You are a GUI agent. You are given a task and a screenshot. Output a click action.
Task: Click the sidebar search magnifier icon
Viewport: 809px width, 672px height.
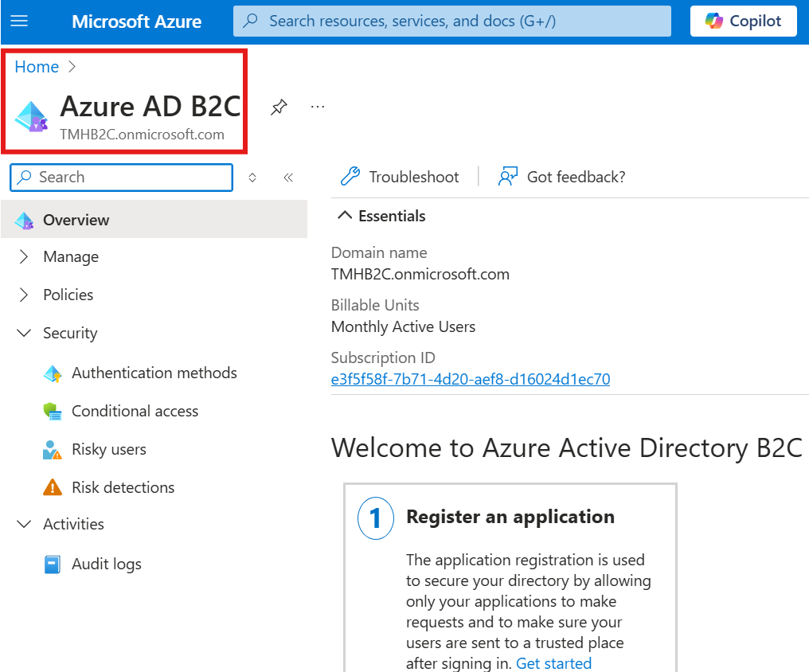[24, 178]
